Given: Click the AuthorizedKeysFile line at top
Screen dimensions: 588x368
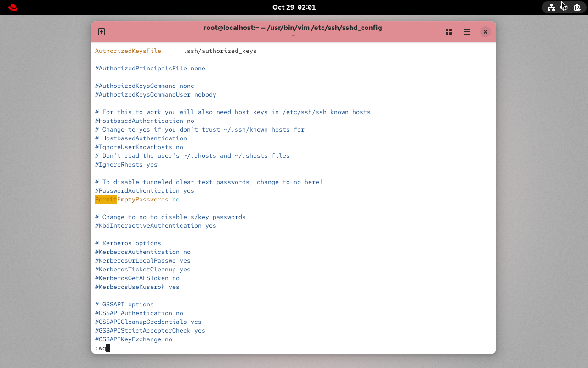Looking at the screenshot, I should [x=128, y=51].
